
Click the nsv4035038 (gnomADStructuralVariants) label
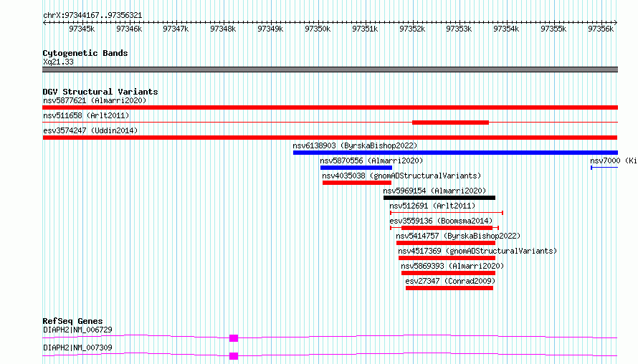tap(401, 176)
